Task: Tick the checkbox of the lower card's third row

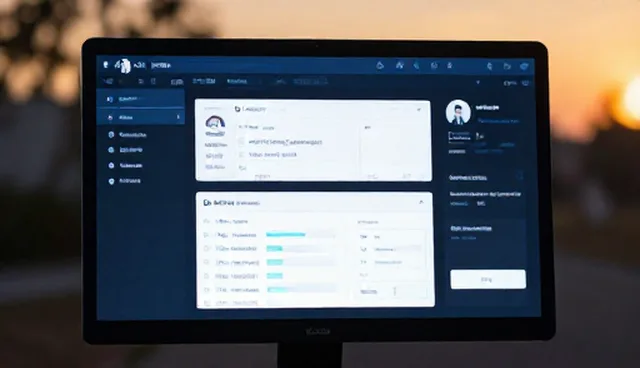Action: point(206,248)
